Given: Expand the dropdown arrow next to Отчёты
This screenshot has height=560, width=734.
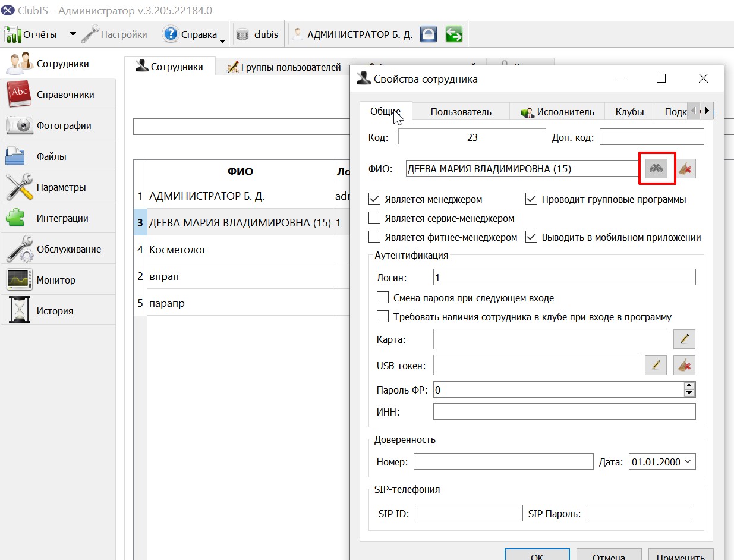Looking at the screenshot, I should pyautogui.click(x=73, y=34).
